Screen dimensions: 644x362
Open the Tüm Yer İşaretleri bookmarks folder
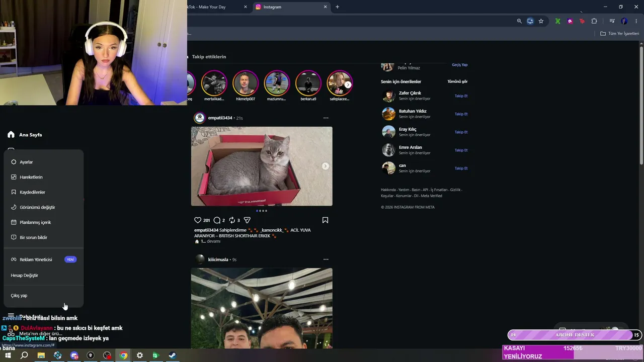point(620,34)
